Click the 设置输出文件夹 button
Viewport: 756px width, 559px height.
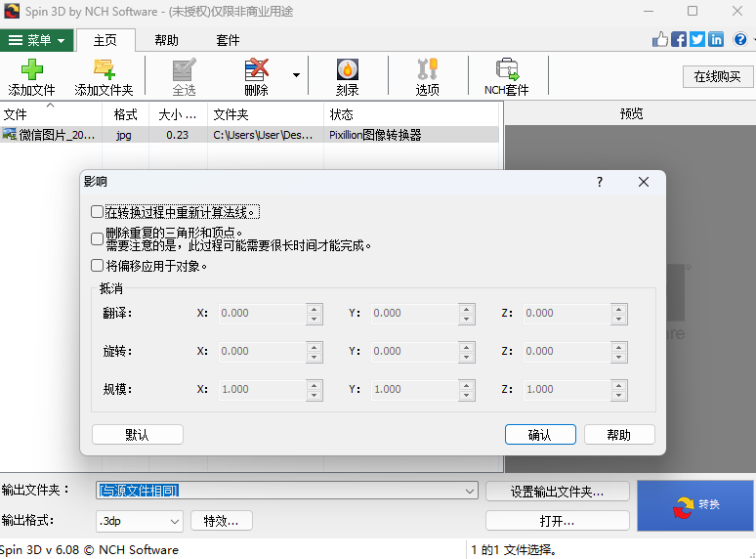coord(558,492)
